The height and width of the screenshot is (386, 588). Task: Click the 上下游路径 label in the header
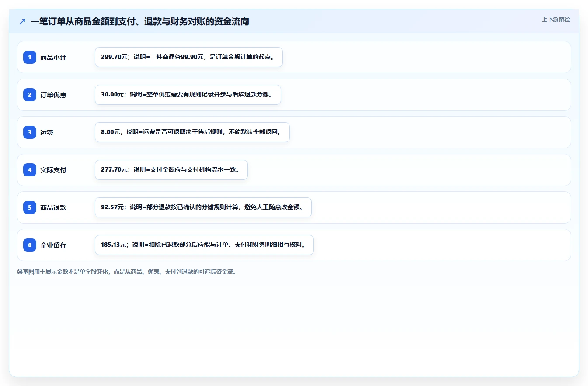click(x=556, y=19)
